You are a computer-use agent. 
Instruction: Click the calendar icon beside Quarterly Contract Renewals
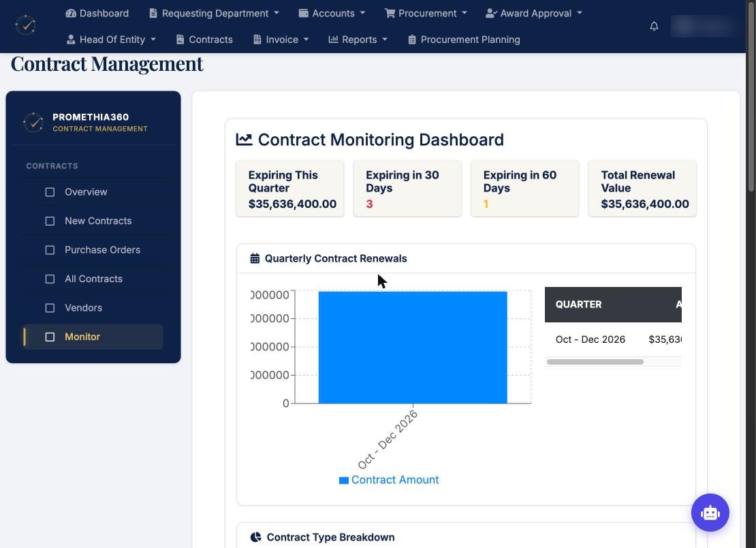pyautogui.click(x=255, y=258)
